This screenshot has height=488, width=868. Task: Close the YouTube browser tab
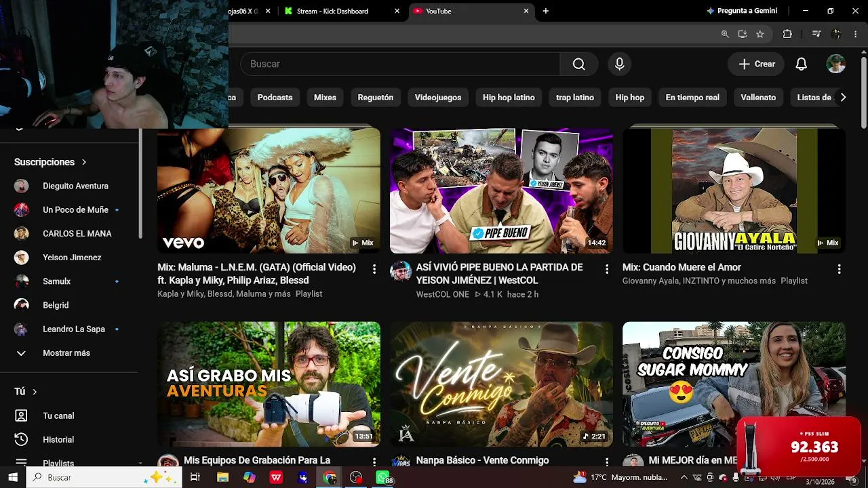[x=526, y=11]
